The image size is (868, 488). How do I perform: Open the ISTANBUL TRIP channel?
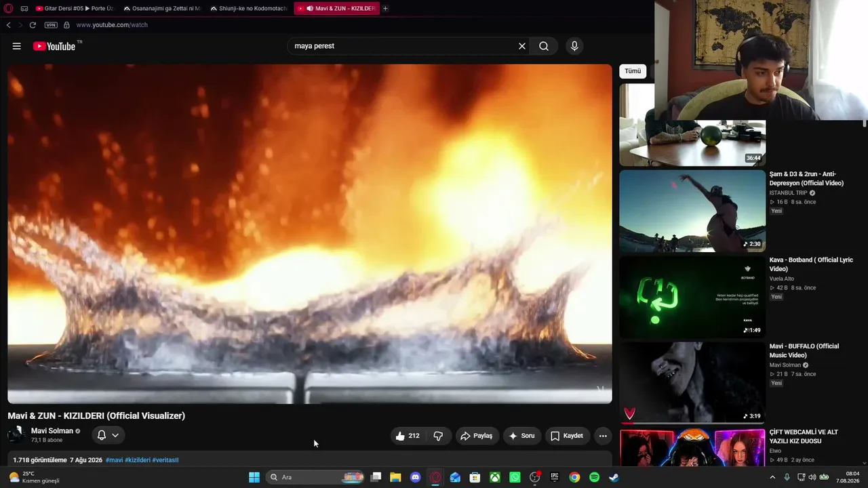pyautogui.click(x=788, y=193)
